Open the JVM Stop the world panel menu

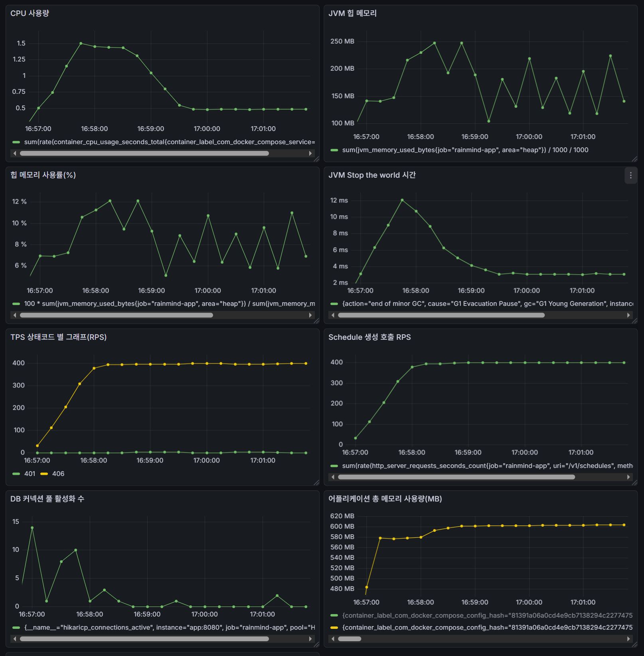[x=630, y=175]
